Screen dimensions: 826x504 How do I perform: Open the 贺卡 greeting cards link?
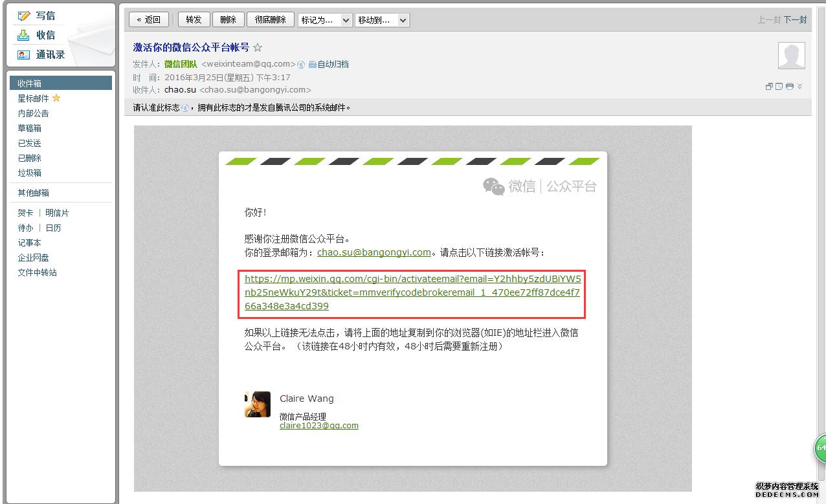tap(25, 213)
